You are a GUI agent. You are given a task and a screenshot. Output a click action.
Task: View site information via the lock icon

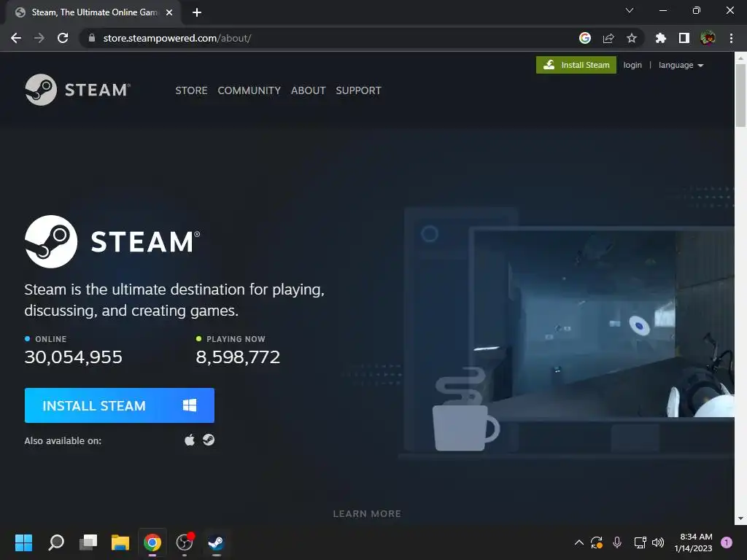[92, 38]
